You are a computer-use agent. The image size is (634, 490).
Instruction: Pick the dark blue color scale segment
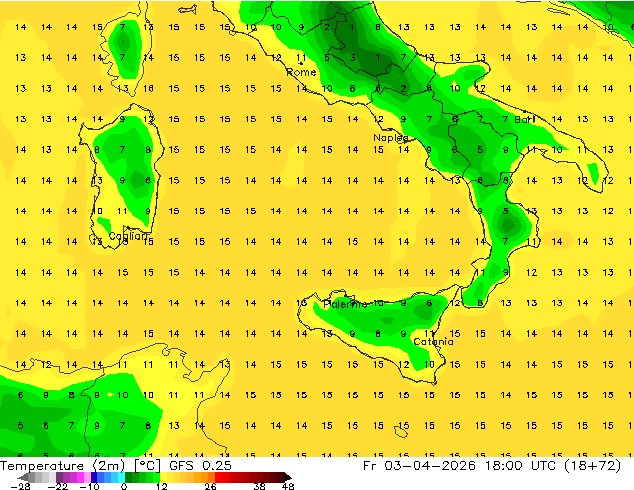click(x=94, y=477)
